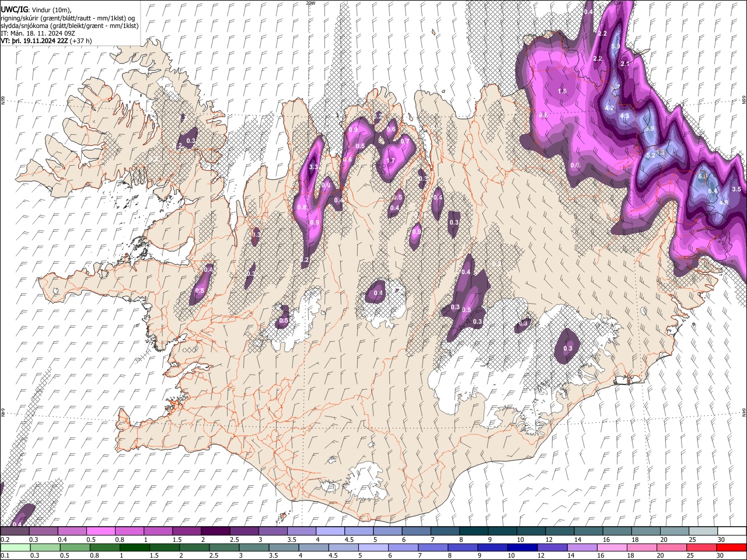This screenshot has height=560, width=747.
Task: Pick the dark green 1 mm rain legend swatch
Action: point(134,547)
